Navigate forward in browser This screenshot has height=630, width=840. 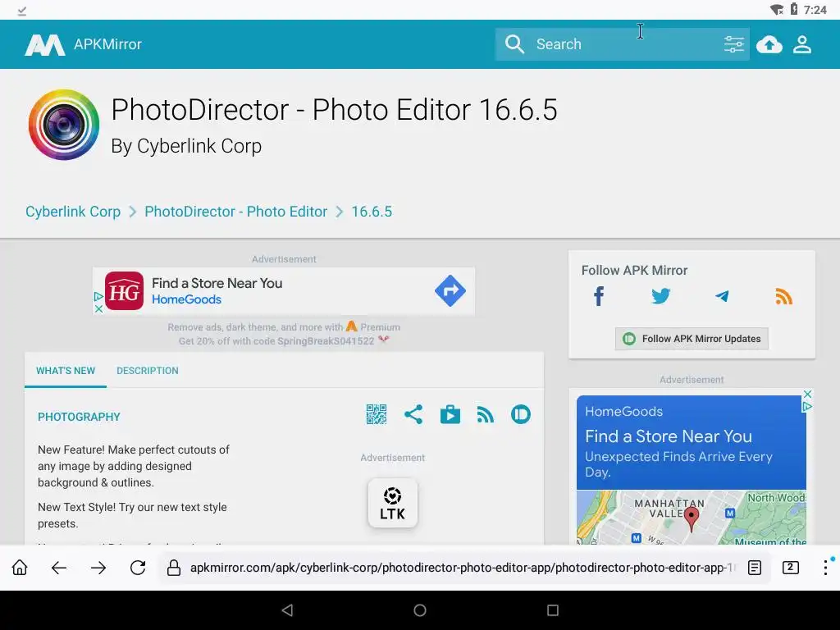click(98, 568)
